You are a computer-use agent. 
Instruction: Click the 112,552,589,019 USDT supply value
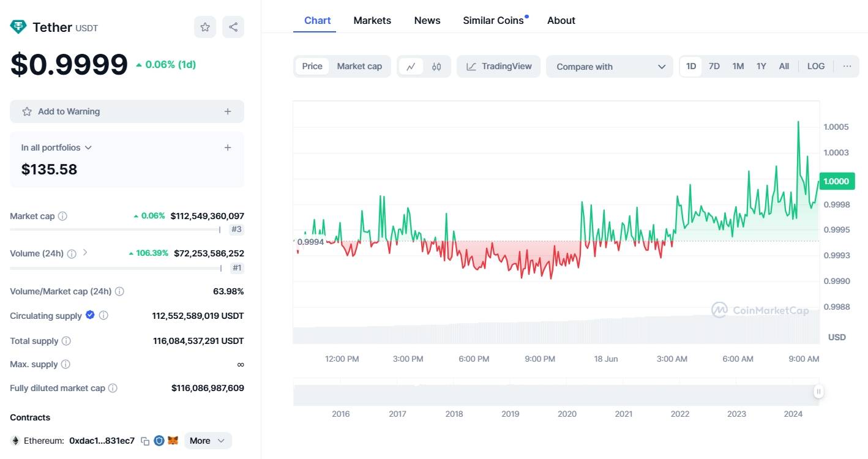point(198,316)
